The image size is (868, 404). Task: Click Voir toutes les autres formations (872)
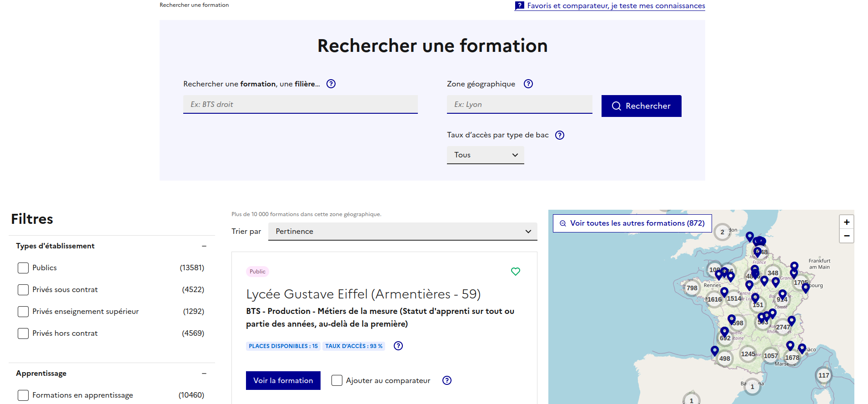[632, 223]
